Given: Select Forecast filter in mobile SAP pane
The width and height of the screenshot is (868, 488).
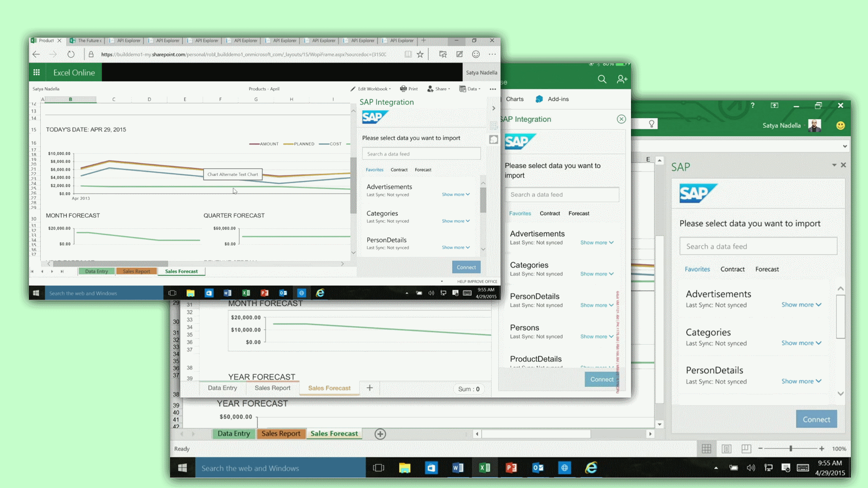Looking at the screenshot, I should click(x=579, y=213).
